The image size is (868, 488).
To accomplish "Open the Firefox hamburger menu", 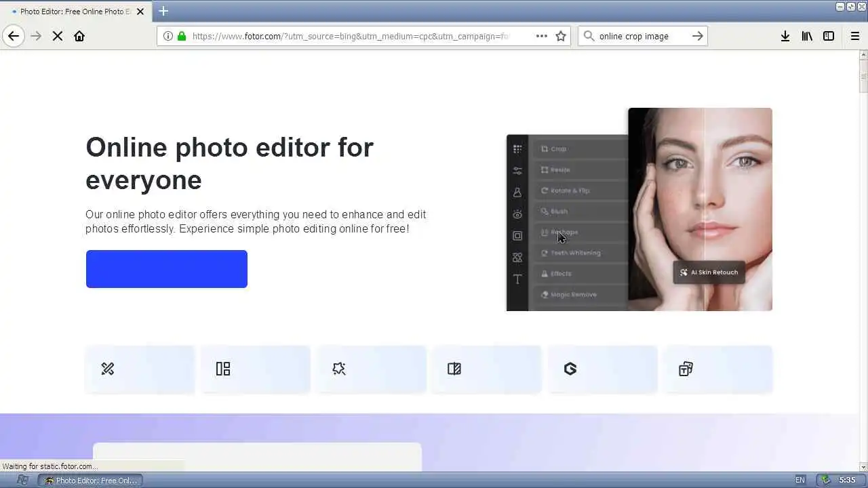I will (855, 36).
